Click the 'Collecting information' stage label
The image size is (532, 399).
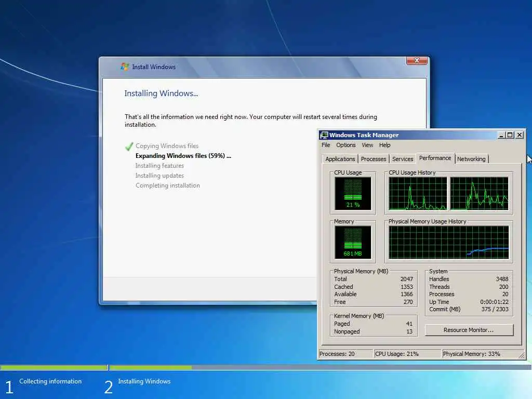(50, 381)
